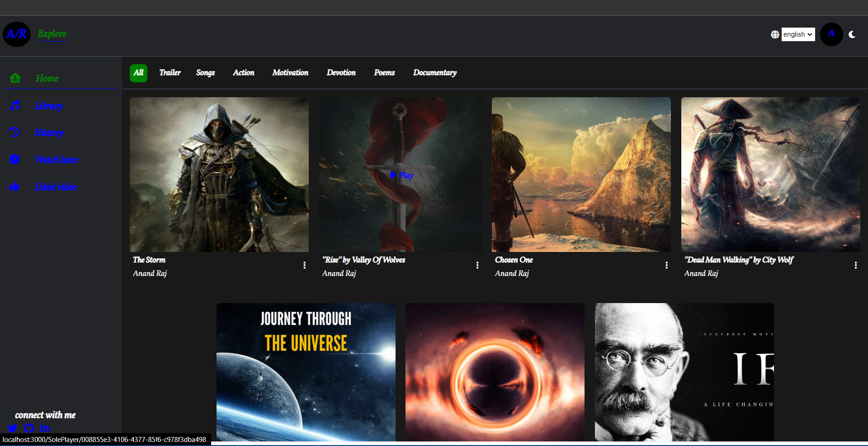This screenshot has height=446, width=868.
Task: Open the Home sidebar icon
Action: 15,78
